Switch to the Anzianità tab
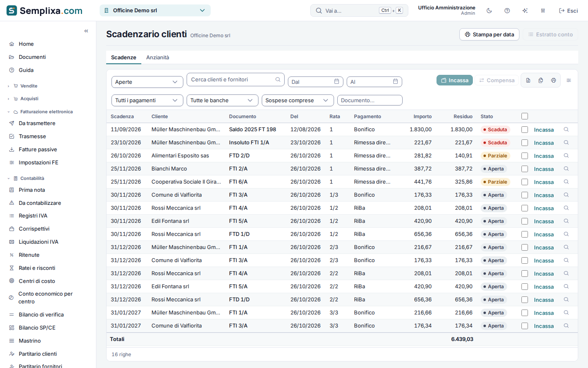The height and width of the screenshot is (368, 588). pyautogui.click(x=158, y=58)
